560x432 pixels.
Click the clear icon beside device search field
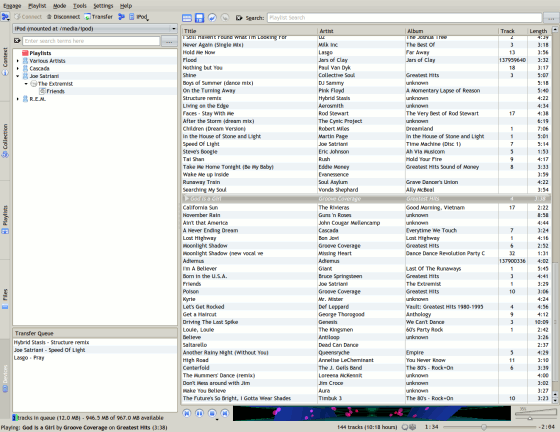tap(17, 41)
